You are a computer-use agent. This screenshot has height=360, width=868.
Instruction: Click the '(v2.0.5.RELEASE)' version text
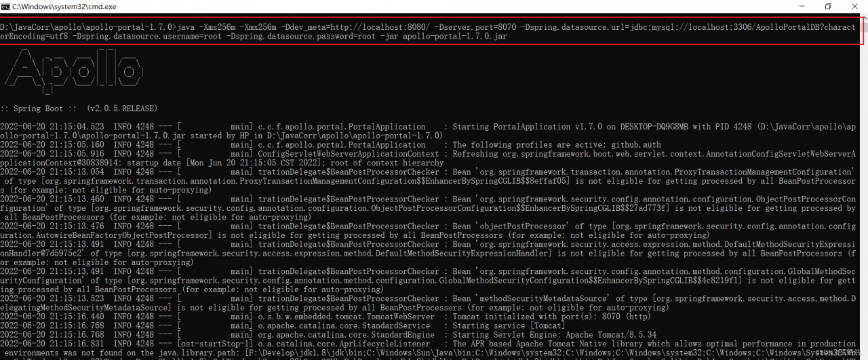121,108
